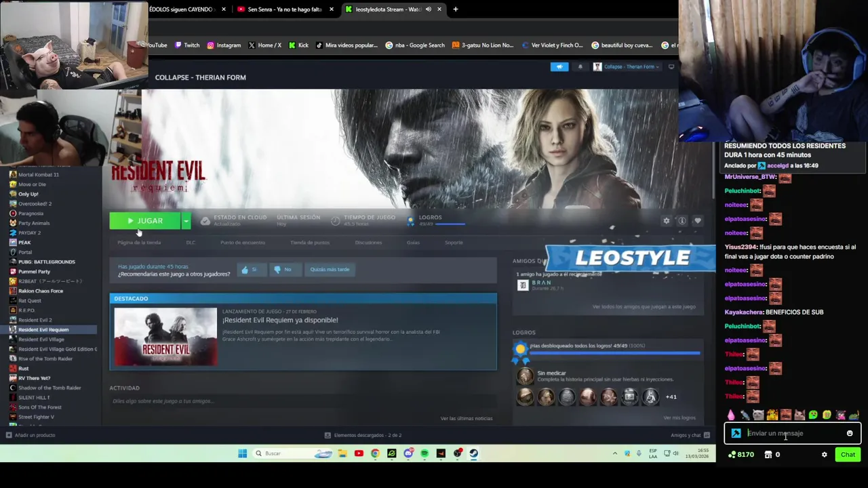This screenshot has height=488, width=868.
Task: Open nba - Google Search bookmark
Action: (415, 45)
